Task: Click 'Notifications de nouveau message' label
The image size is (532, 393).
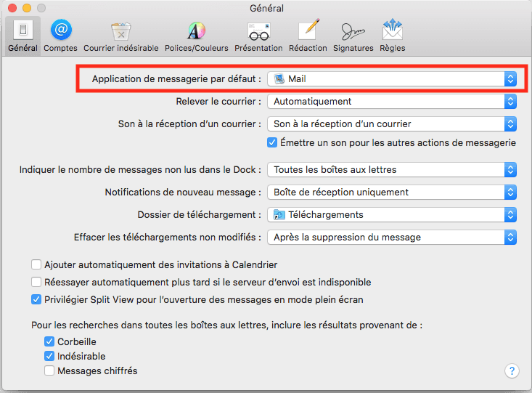Action: pyautogui.click(x=183, y=193)
